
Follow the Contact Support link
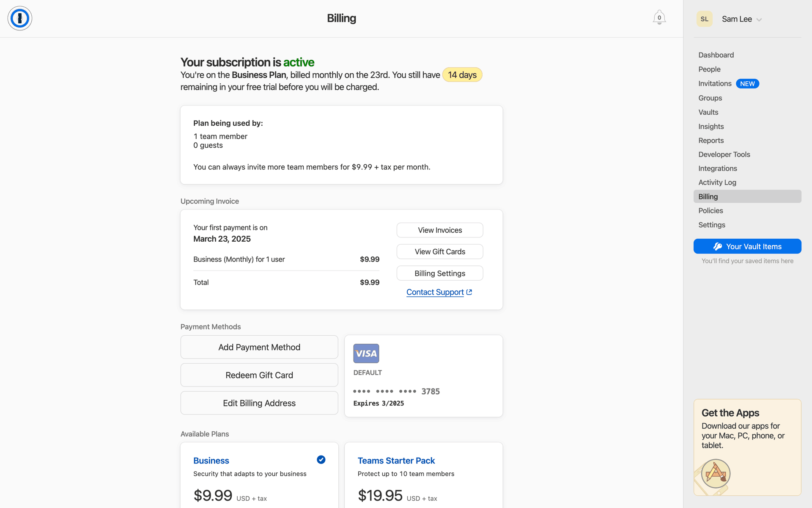pos(435,292)
